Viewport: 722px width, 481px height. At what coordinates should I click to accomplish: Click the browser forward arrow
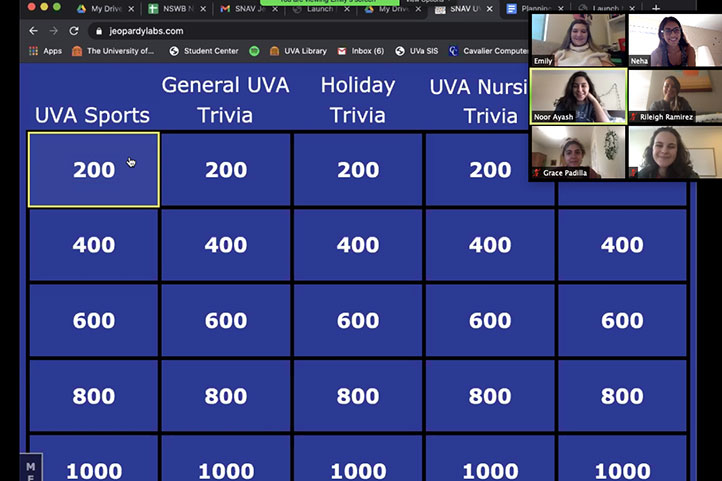pos(53,31)
